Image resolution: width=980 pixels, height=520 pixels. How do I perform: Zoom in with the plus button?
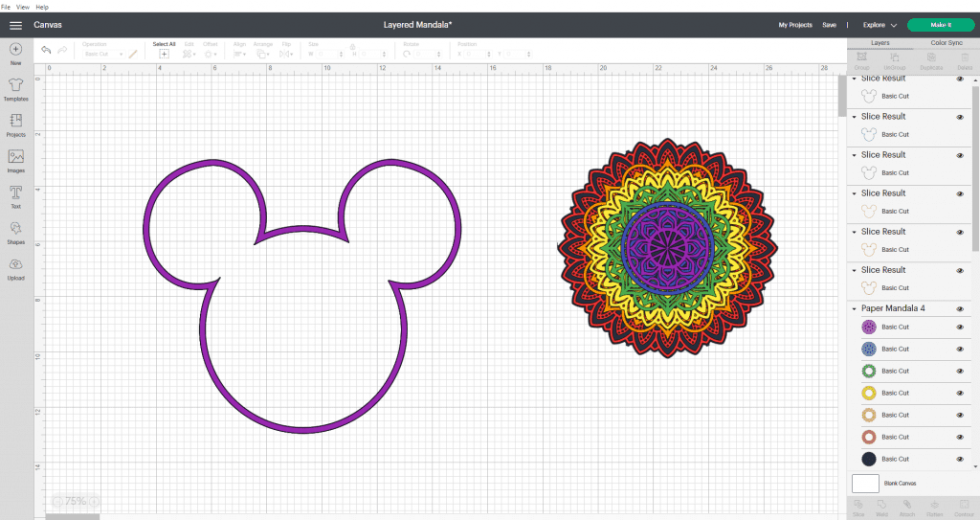coord(94,501)
